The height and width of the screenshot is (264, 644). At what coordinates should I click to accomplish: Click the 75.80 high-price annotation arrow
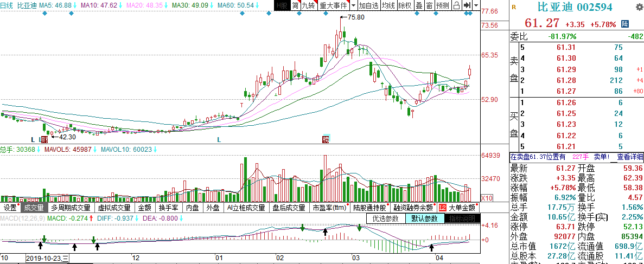pyautogui.click(x=344, y=17)
